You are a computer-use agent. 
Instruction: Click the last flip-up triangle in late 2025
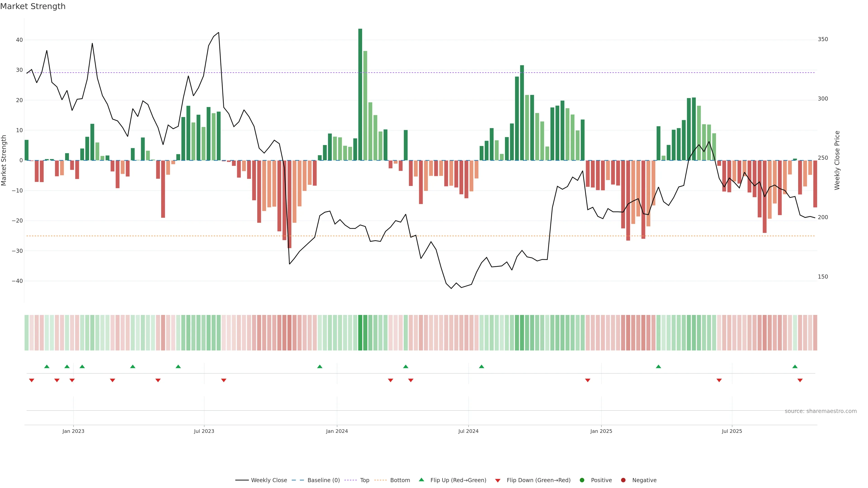(x=795, y=366)
